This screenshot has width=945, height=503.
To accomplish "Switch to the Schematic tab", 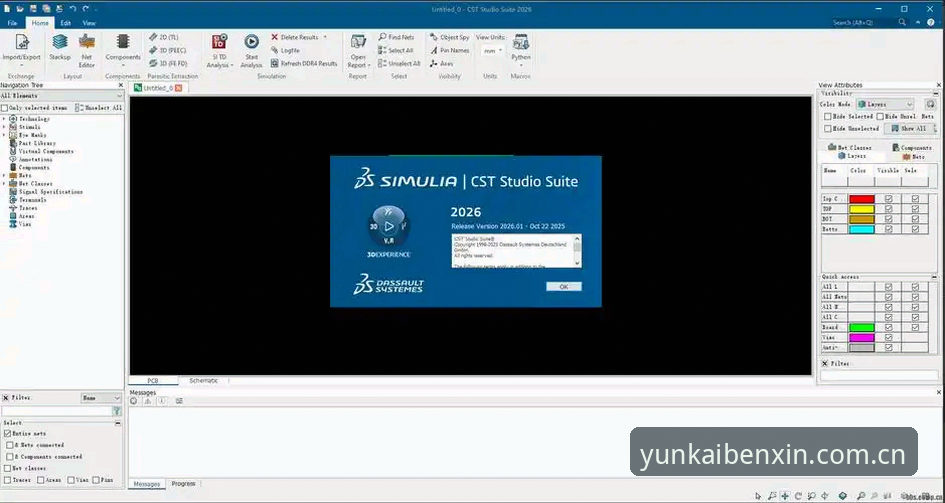I will (x=203, y=381).
